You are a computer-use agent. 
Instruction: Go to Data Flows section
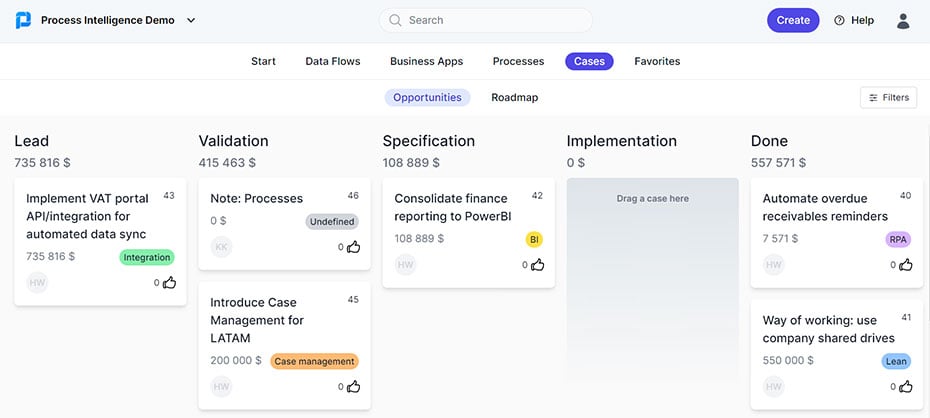coord(333,61)
